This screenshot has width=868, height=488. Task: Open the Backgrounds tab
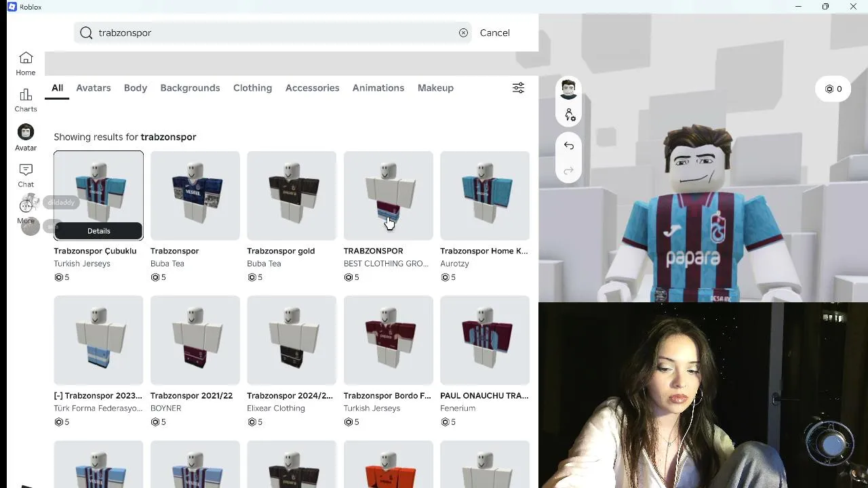tap(190, 88)
